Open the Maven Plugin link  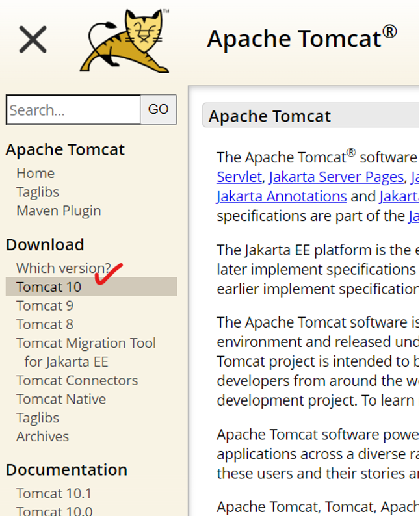tap(59, 211)
